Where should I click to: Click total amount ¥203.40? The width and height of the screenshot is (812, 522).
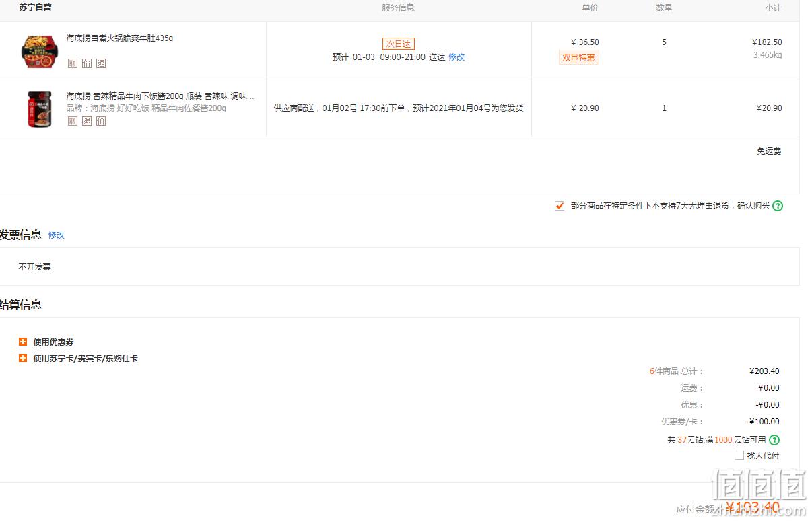[x=764, y=371]
